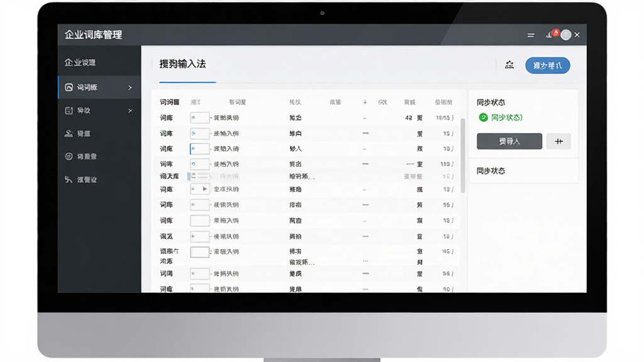The width and height of the screenshot is (644, 362).
Task: Click the green 同步状态 status text
Action: tap(507, 118)
